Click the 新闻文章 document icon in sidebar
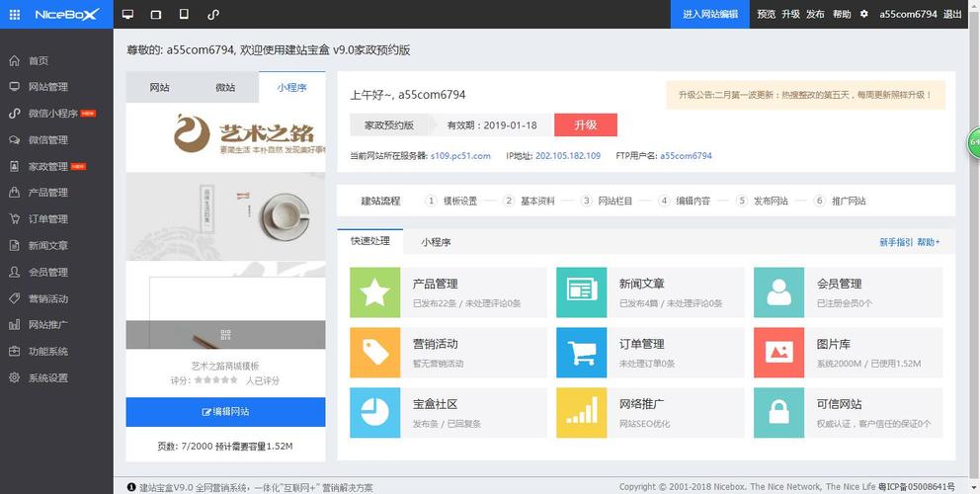Screen dimensions: 980x494 click(x=15, y=245)
